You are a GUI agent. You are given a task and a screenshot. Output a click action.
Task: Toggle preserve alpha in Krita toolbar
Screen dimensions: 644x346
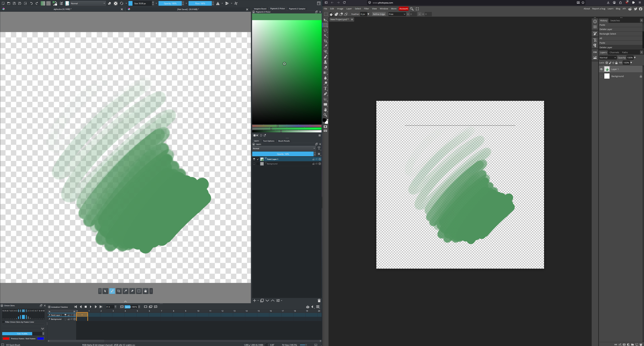tap(116, 3)
